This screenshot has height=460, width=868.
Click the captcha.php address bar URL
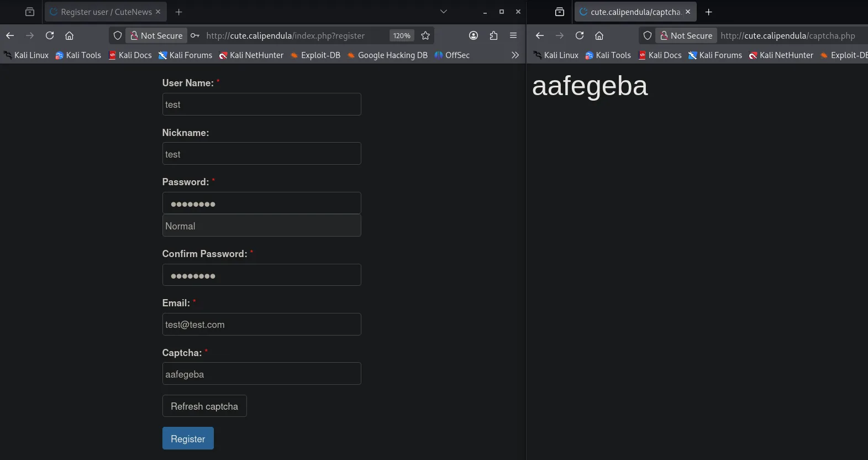(x=788, y=35)
